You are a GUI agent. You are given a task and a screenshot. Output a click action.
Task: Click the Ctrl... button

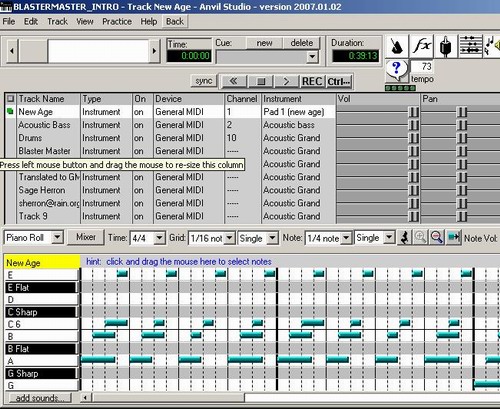point(339,81)
